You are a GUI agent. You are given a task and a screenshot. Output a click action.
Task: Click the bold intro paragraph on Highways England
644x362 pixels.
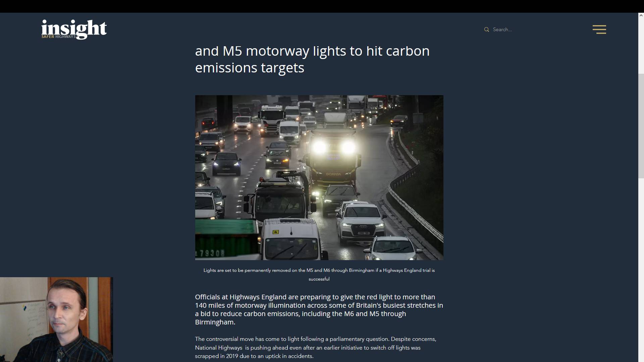coord(319,309)
